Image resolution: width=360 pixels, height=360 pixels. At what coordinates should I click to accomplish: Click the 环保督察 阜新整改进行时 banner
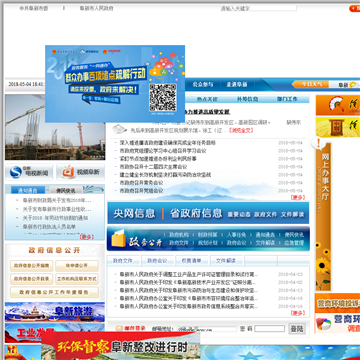point(121,346)
